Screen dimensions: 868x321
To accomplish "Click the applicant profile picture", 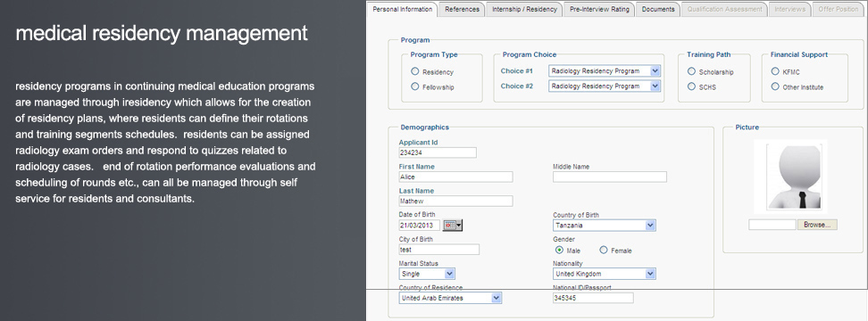I will pyautogui.click(x=790, y=177).
